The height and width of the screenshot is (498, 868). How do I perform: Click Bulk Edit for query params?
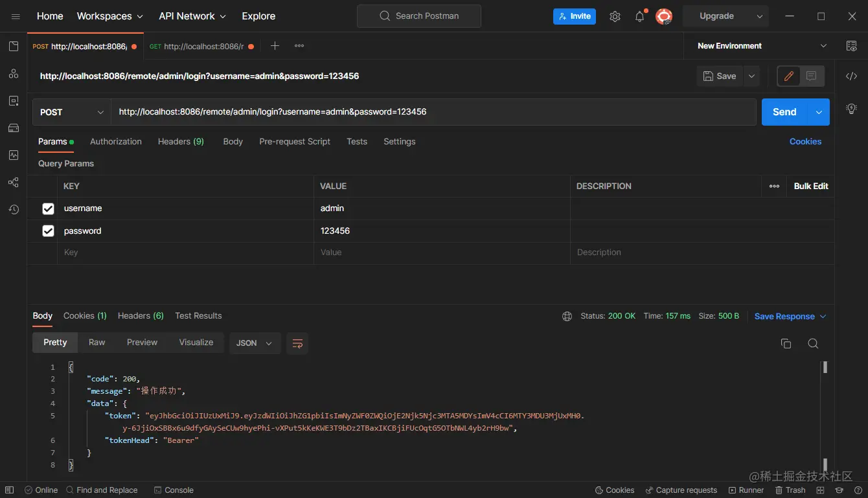(x=811, y=186)
